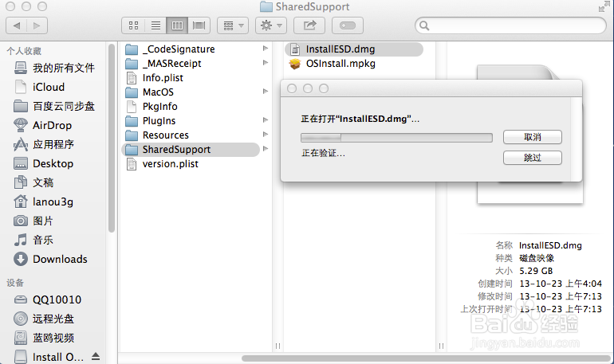Viewport: 614px width, 364px height.
Task: Eject the Install O... volume
Action: (x=96, y=356)
